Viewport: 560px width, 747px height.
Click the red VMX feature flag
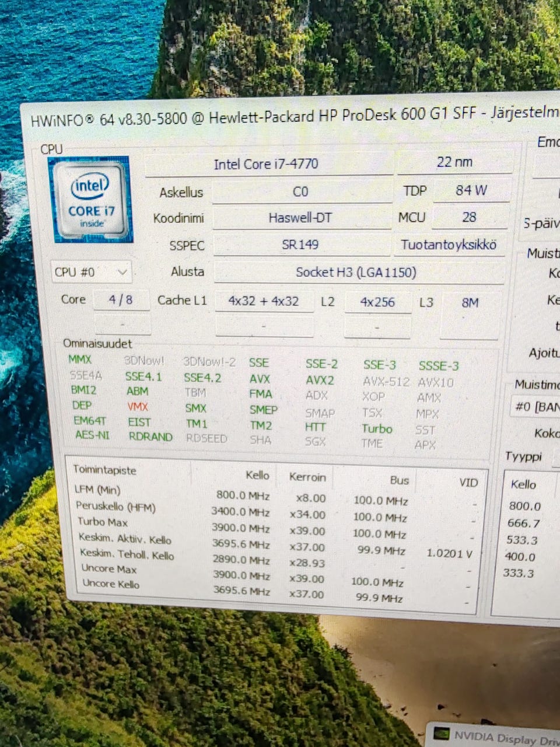click(x=138, y=406)
